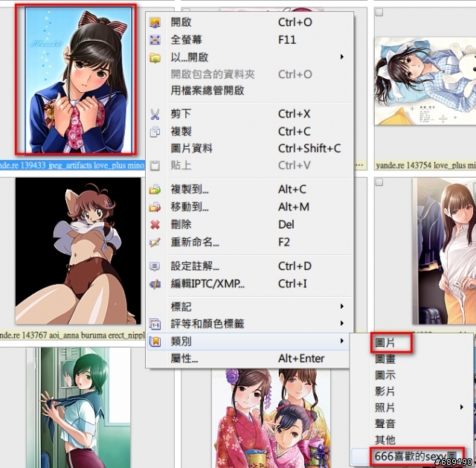Select 重新命名... entry

click(x=250, y=243)
